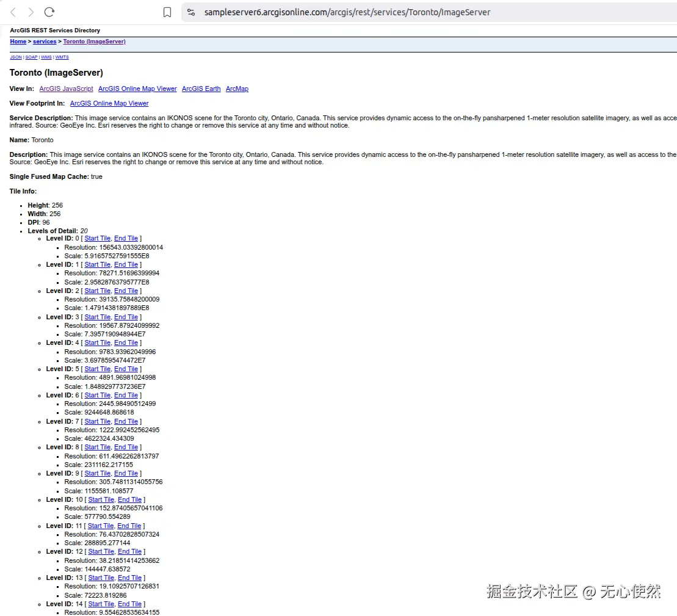Select the 'Scale: 5.91657527591555E8' value
The height and width of the screenshot is (616, 677).
pyautogui.click(x=107, y=256)
